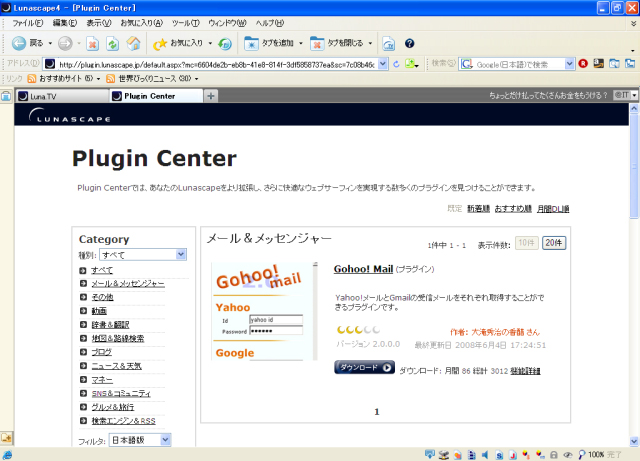This screenshot has width=640, height=461.
Task: Click the RSS icon for 世界びっくりニュース
Action: [110, 78]
